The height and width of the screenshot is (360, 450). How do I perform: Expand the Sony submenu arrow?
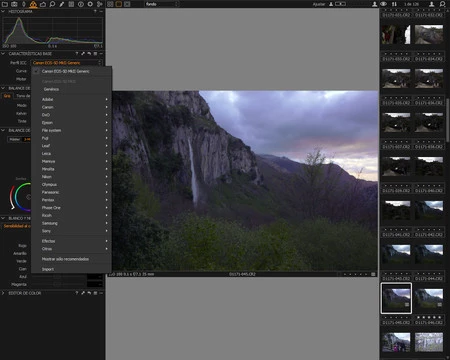[x=107, y=231]
